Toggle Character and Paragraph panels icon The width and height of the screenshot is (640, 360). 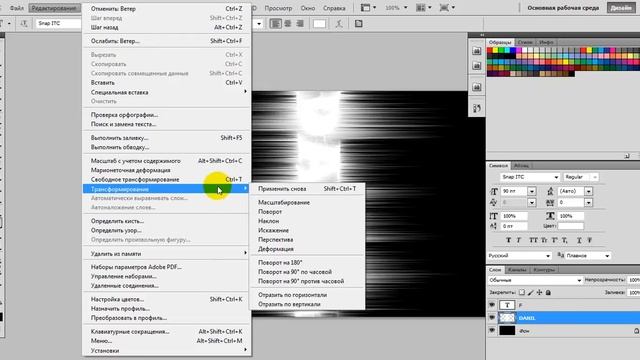point(358,24)
